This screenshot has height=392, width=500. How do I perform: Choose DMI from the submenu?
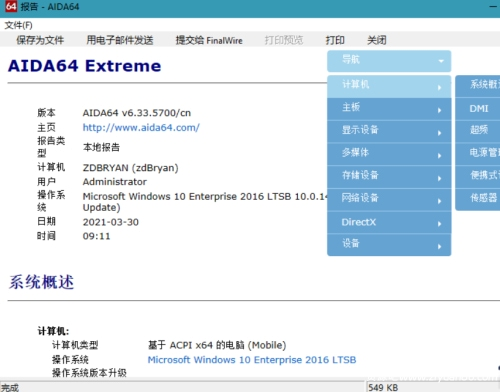click(478, 109)
